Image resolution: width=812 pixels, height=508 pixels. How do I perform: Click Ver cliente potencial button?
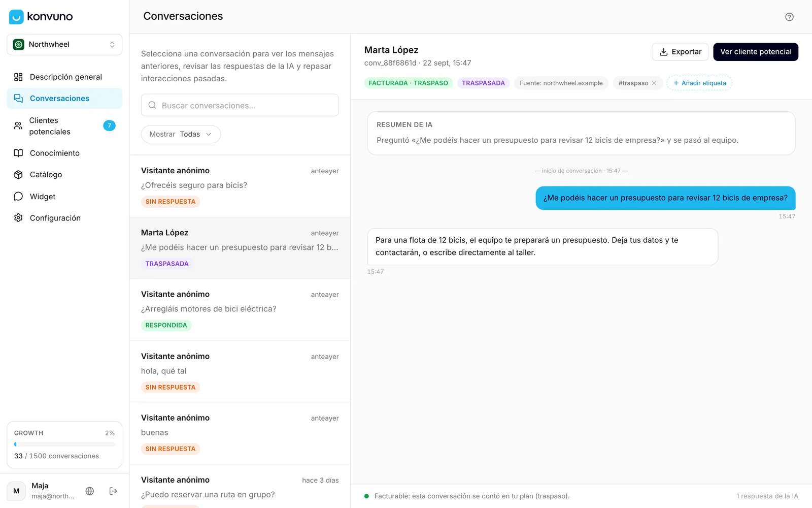click(x=756, y=52)
